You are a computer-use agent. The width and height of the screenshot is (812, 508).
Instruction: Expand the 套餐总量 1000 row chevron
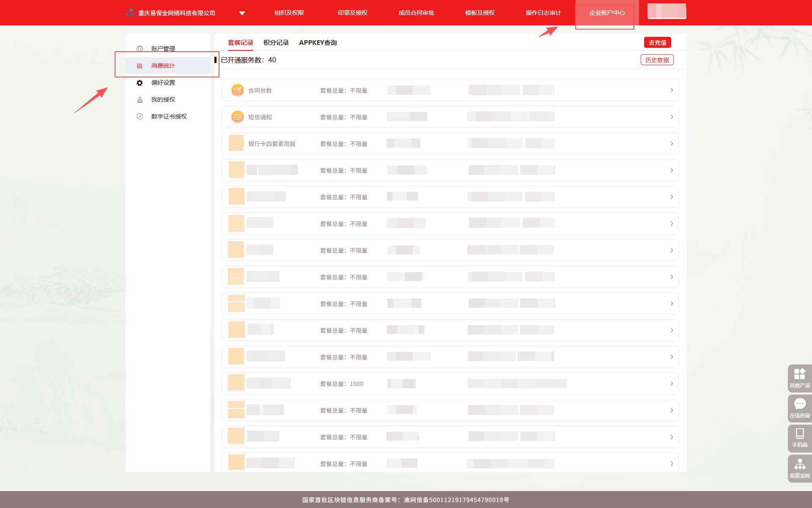tap(672, 384)
